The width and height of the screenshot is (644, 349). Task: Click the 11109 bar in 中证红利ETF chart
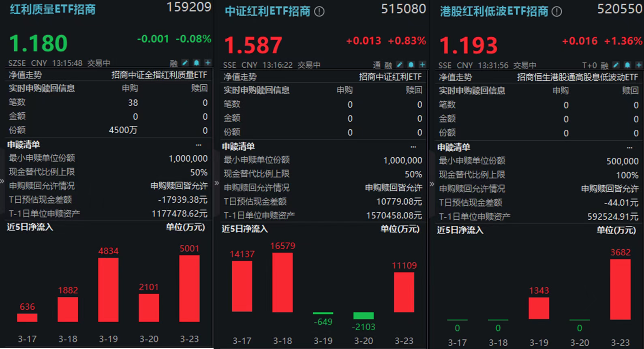point(404,292)
